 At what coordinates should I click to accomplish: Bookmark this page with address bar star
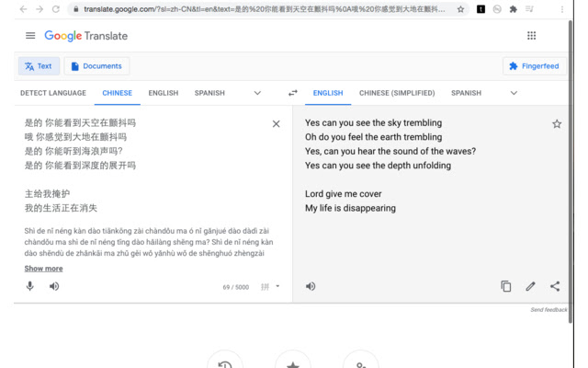tap(460, 9)
